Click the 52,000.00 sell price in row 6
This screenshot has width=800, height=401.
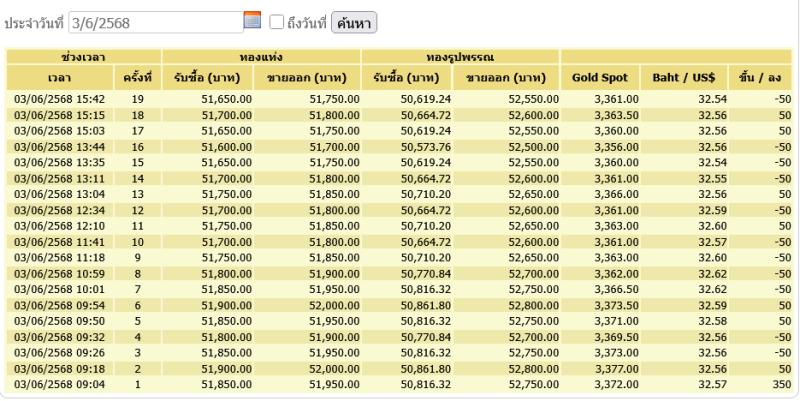click(x=334, y=306)
